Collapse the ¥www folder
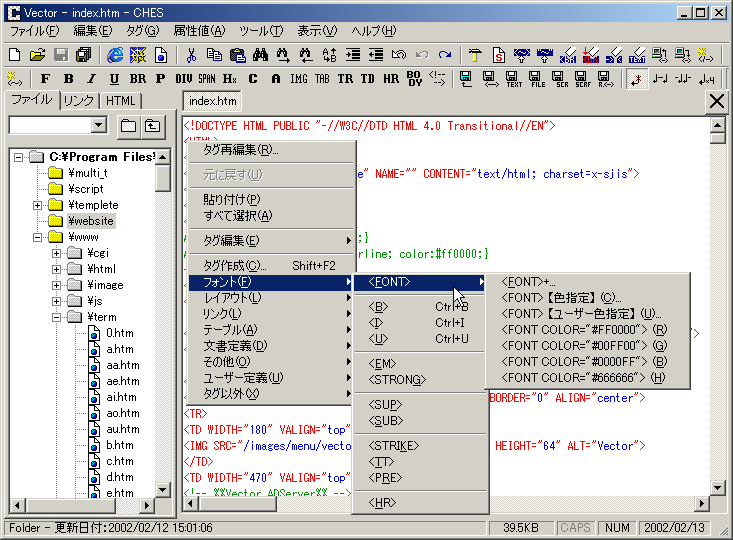The image size is (733, 540). click(37, 238)
